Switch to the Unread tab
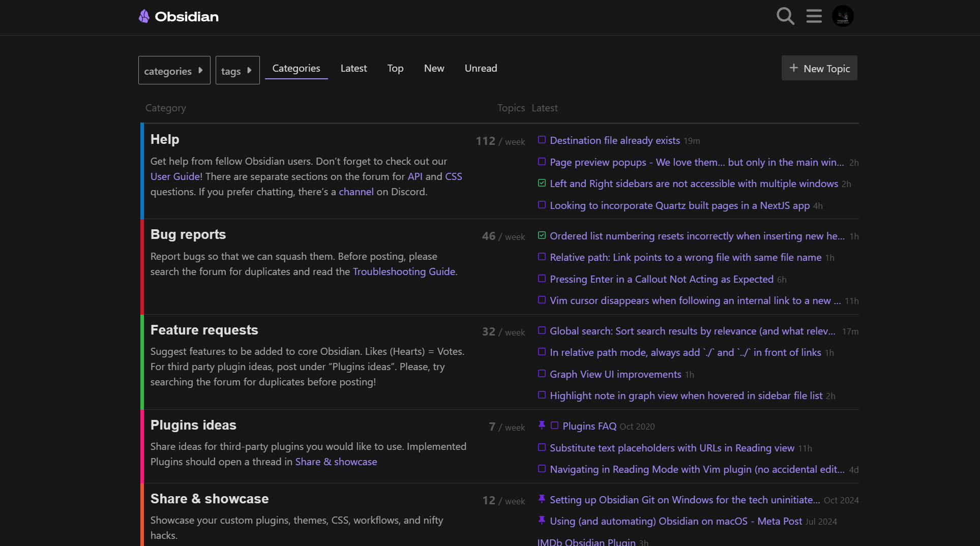This screenshot has width=980, height=546. (x=481, y=68)
